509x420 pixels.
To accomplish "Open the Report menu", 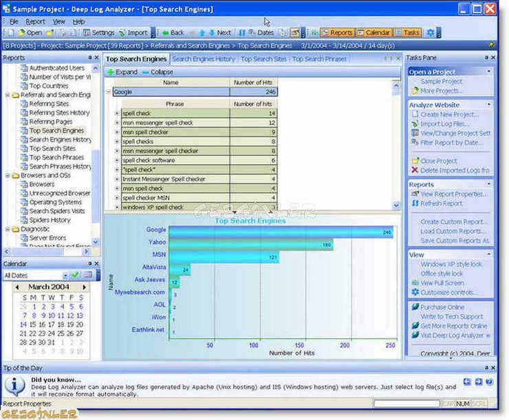I will (x=35, y=22).
